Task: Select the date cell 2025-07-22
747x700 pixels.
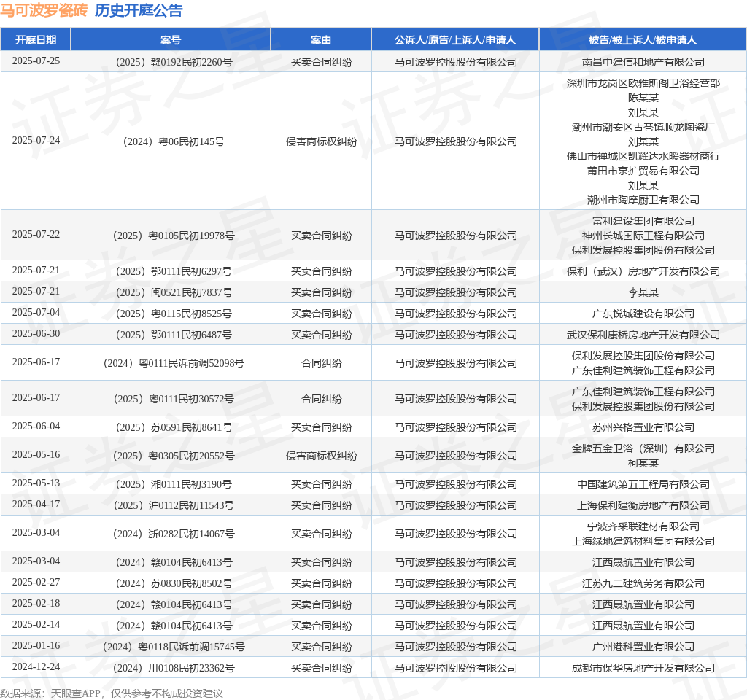Action: coord(36,234)
